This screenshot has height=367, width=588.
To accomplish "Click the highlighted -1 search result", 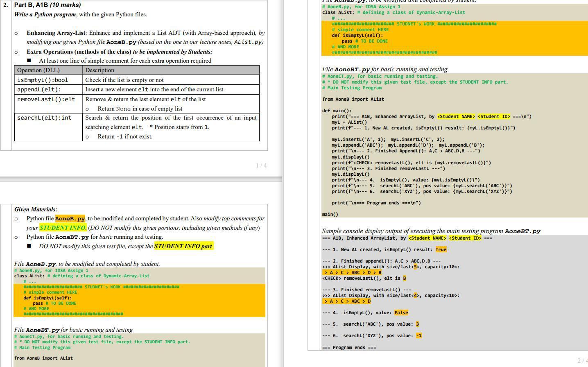I will (x=418, y=335).
